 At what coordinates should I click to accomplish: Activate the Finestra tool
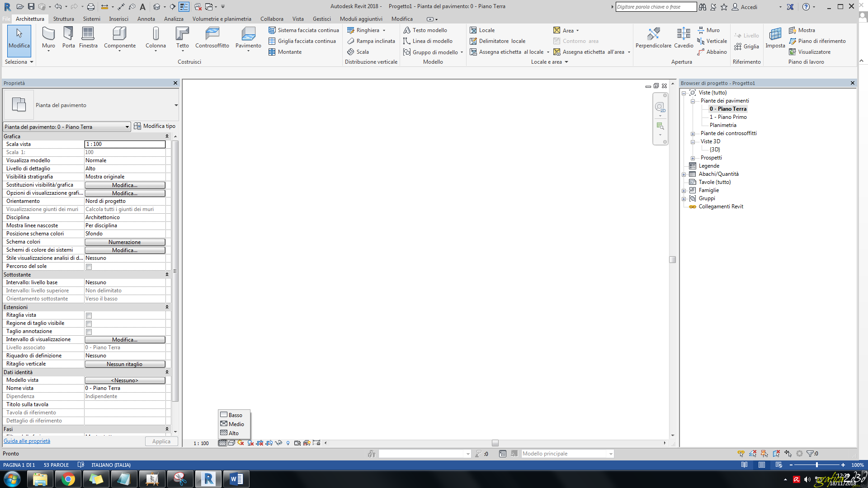[x=88, y=38]
